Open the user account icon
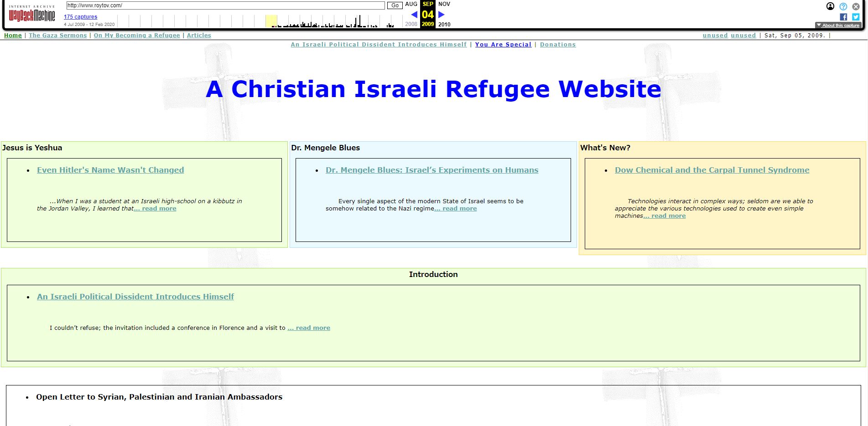Viewport: 868px width, 426px height. coord(830,6)
